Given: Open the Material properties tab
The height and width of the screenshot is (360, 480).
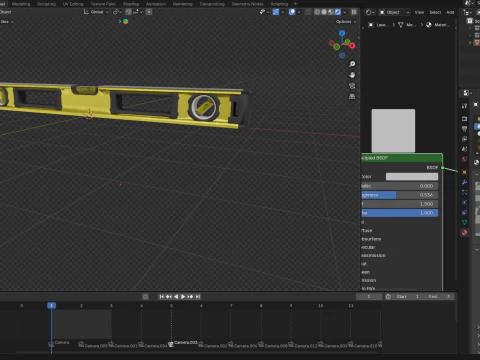Looking at the screenshot, I should (464, 232).
